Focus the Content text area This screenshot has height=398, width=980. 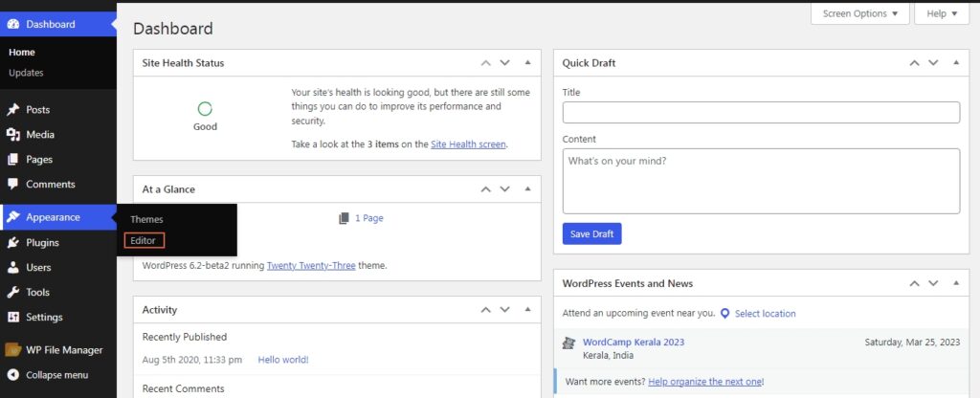[761, 181]
